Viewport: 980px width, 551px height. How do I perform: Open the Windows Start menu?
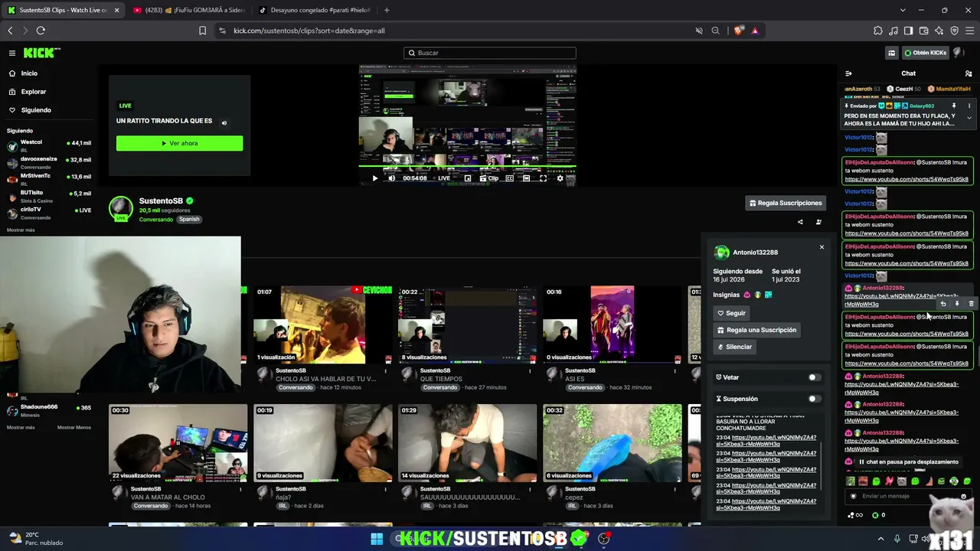pos(377,539)
